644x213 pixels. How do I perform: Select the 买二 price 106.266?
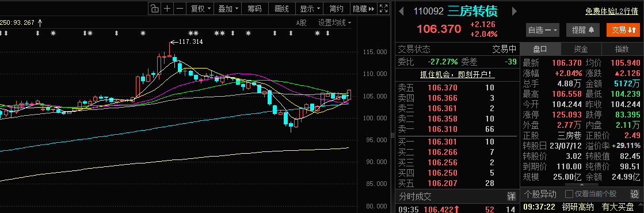[443, 152]
